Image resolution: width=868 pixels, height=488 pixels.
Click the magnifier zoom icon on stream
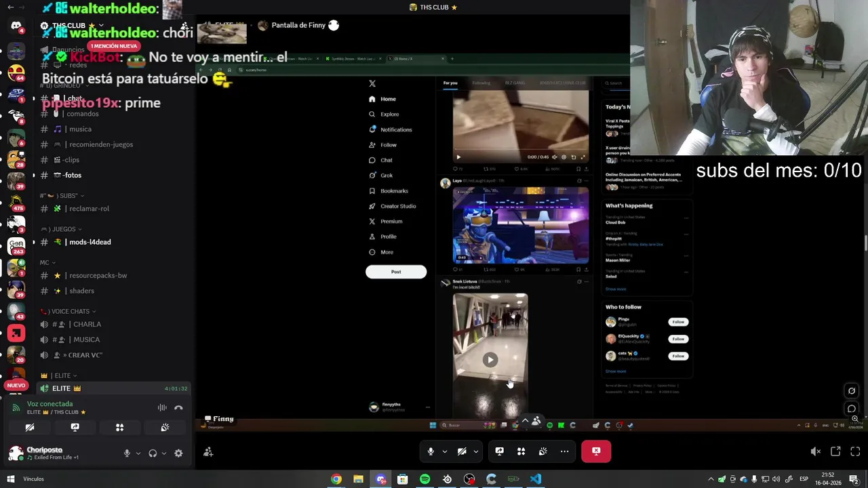tap(855, 419)
